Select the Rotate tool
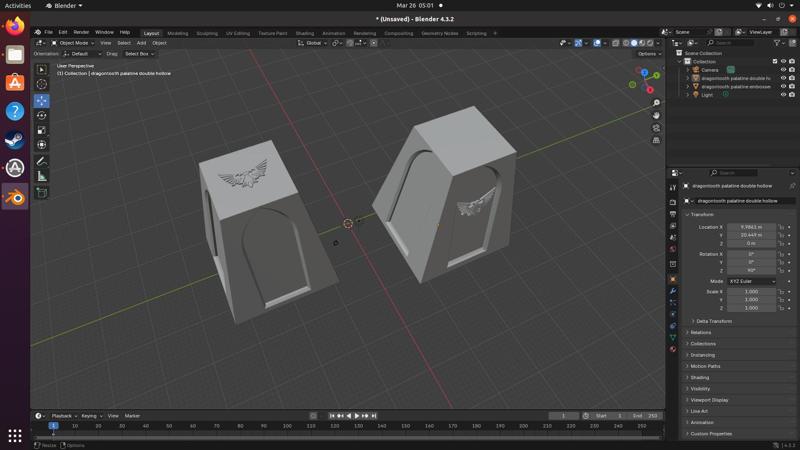The height and width of the screenshot is (450, 800). [42, 115]
